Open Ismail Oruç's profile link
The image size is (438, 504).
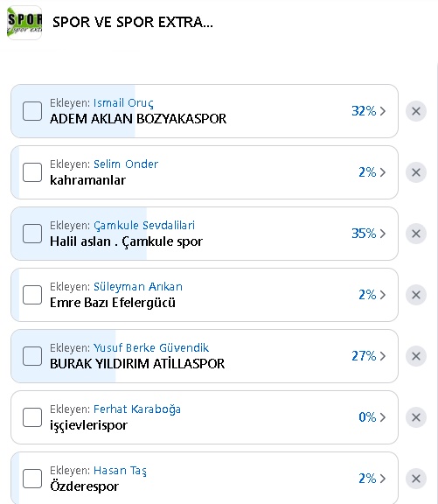tap(123, 103)
